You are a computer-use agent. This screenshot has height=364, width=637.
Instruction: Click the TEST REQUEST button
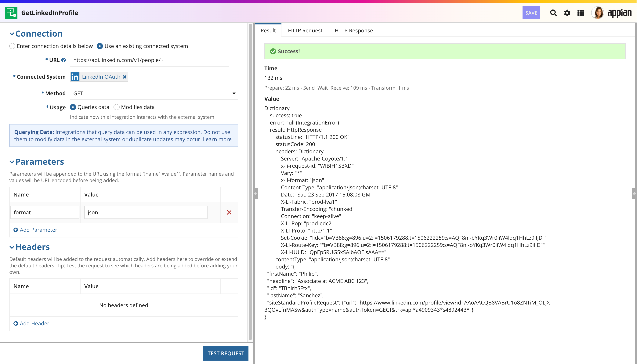click(x=226, y=353)
